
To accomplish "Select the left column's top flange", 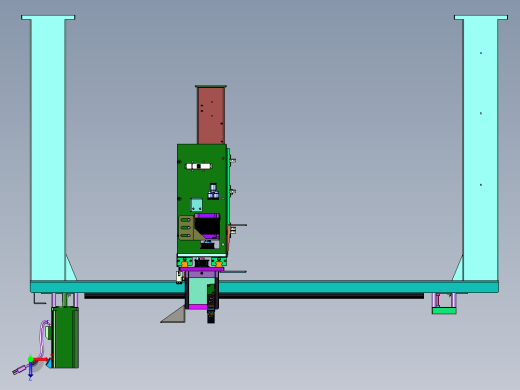I will [48, 17].
